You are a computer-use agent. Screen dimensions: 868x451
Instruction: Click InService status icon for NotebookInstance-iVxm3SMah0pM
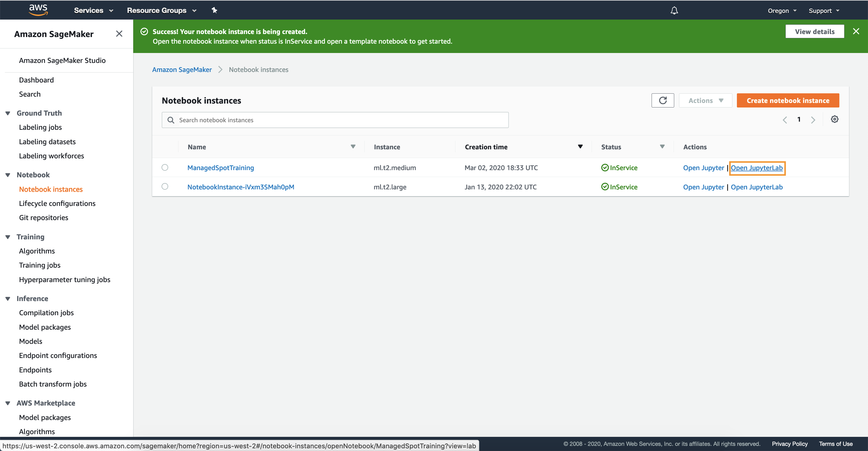tap(605, 187)
